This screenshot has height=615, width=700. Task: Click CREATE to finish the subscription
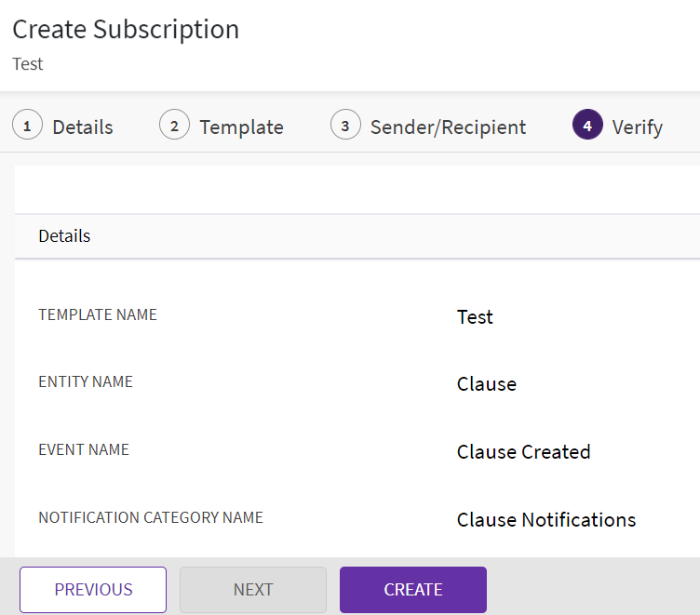[413, 590]
